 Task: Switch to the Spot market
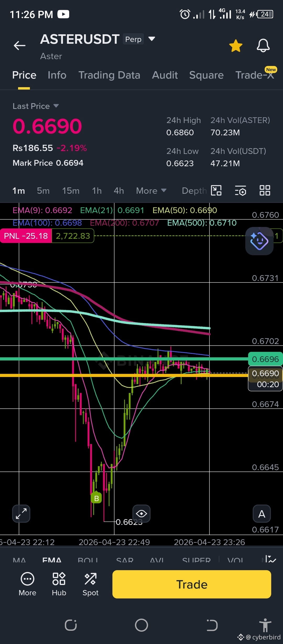tap(90, 584)
